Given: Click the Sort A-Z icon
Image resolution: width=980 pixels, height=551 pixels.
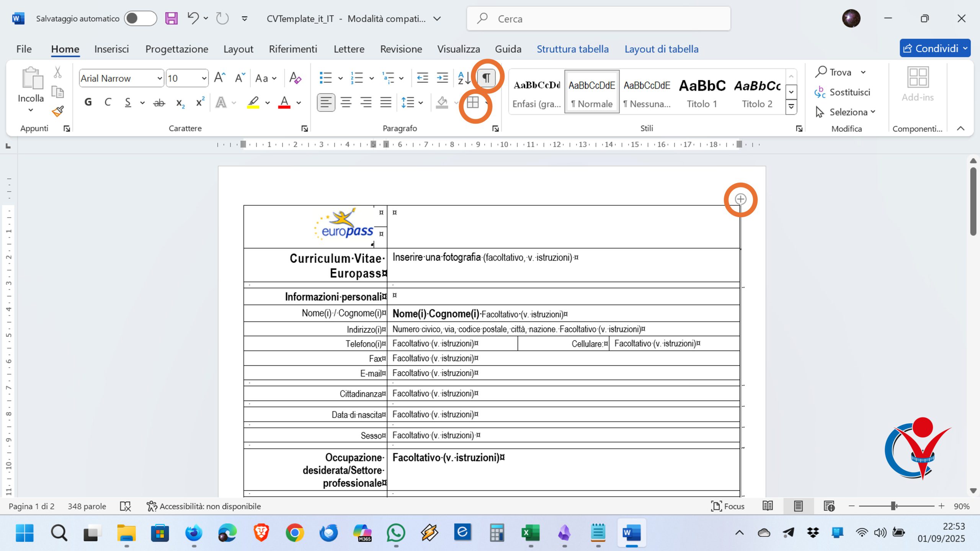Looking at the screenshot, I should (464, 78).
